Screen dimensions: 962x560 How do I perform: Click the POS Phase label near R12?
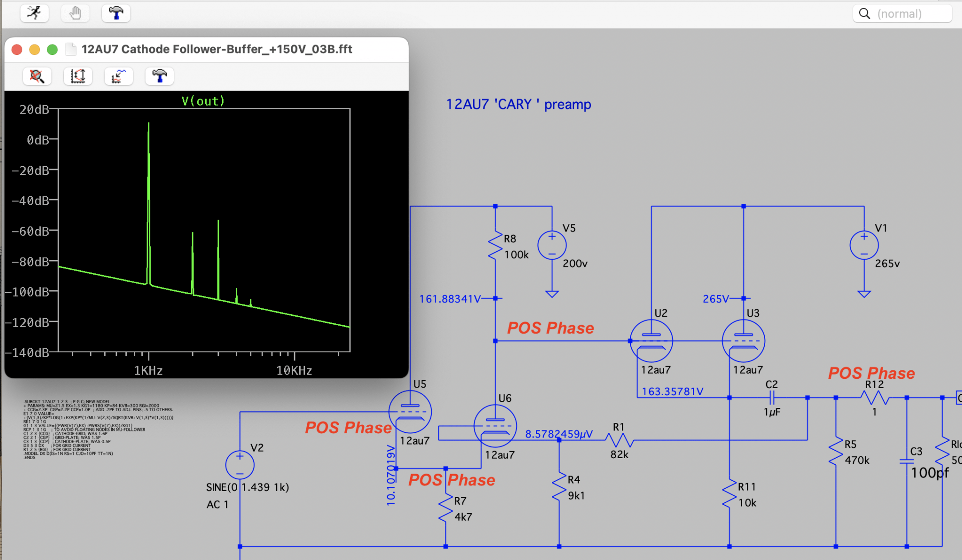click(871, 373)
